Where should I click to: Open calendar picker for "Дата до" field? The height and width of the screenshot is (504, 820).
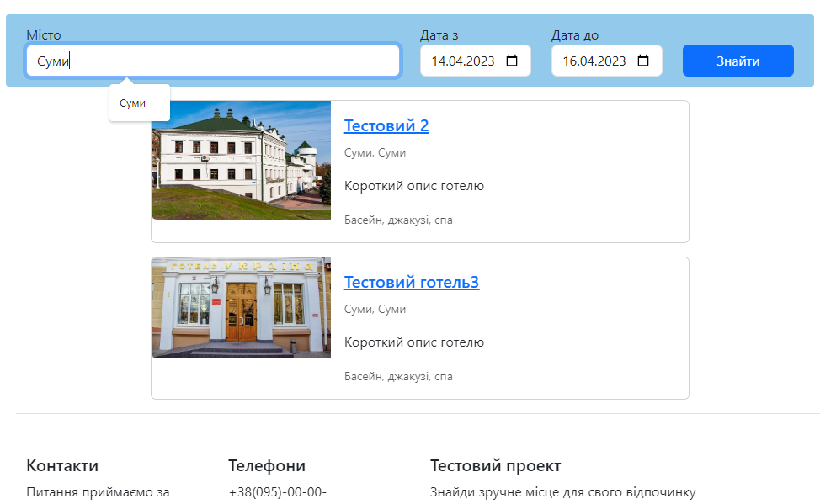coord(644,60)
